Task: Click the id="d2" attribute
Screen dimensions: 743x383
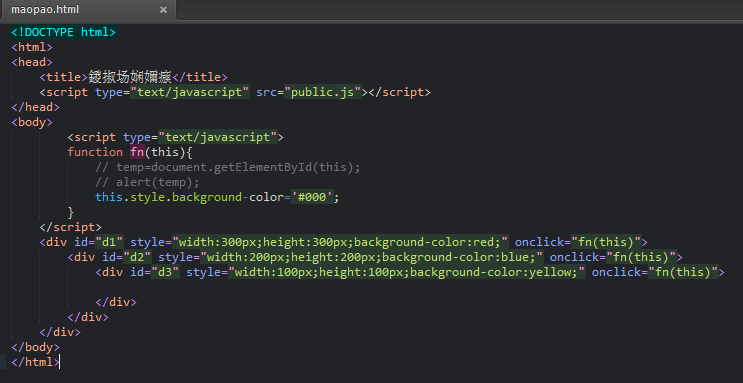Action: (x=127, y=257)
